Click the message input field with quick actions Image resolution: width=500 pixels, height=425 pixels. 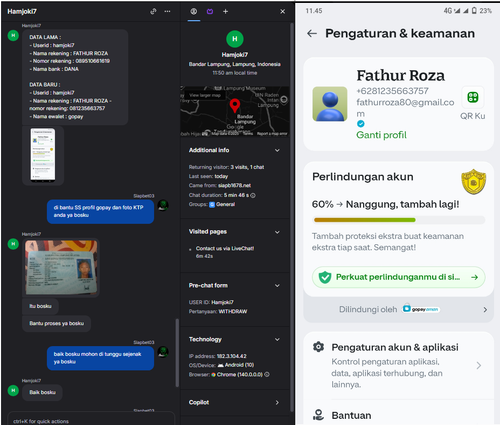pyautogui.click(x=91, y=421)
